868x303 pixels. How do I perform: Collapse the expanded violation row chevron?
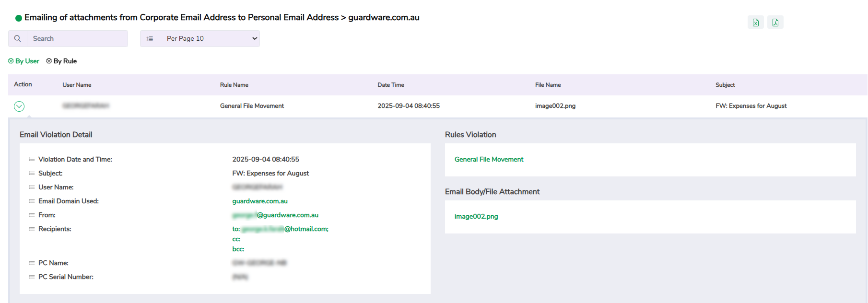tap(19, 106)
